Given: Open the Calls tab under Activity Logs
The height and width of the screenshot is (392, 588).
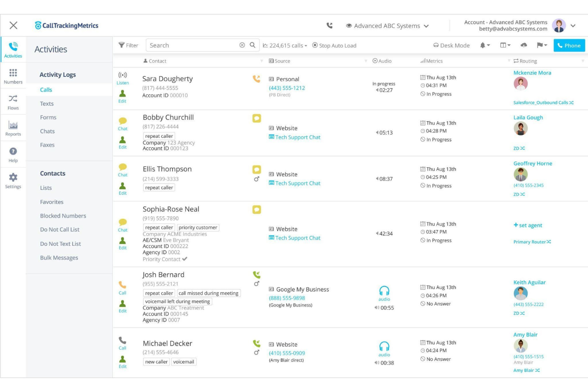Looking at the screenshot, I should 46,90.
